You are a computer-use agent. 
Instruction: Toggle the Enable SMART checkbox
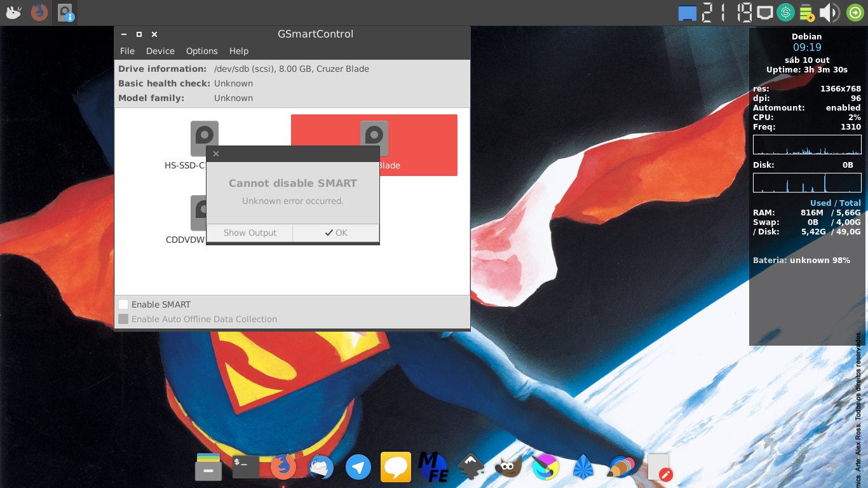click(123, 304)
